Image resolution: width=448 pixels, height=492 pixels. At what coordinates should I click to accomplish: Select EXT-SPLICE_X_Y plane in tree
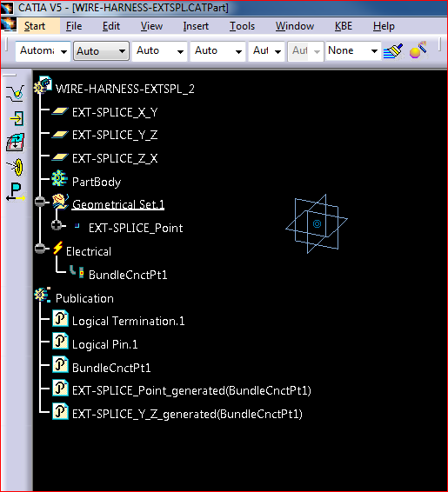[x=115, y=112]
